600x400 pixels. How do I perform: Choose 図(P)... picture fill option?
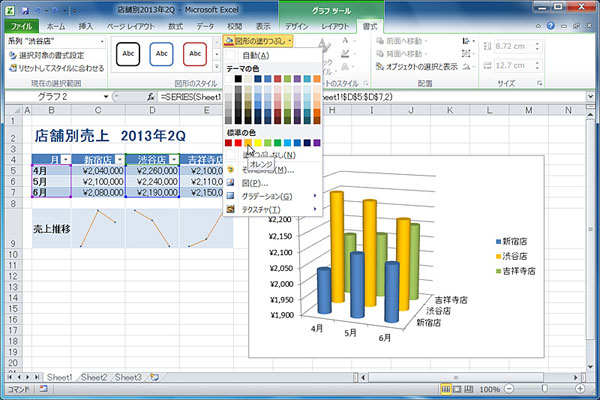(255, 183)
